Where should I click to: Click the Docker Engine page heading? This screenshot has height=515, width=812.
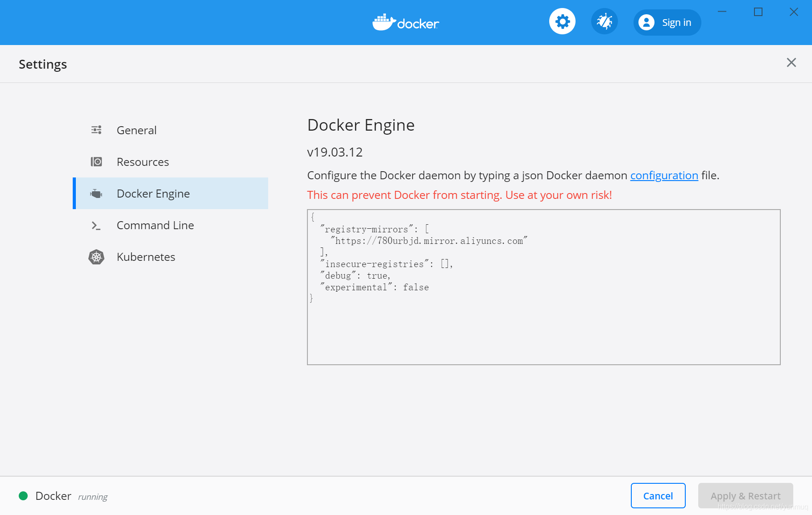[x=361, y=125]
